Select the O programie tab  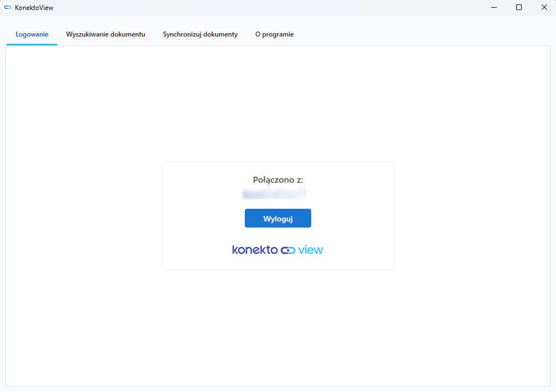[x=274, y=34]
